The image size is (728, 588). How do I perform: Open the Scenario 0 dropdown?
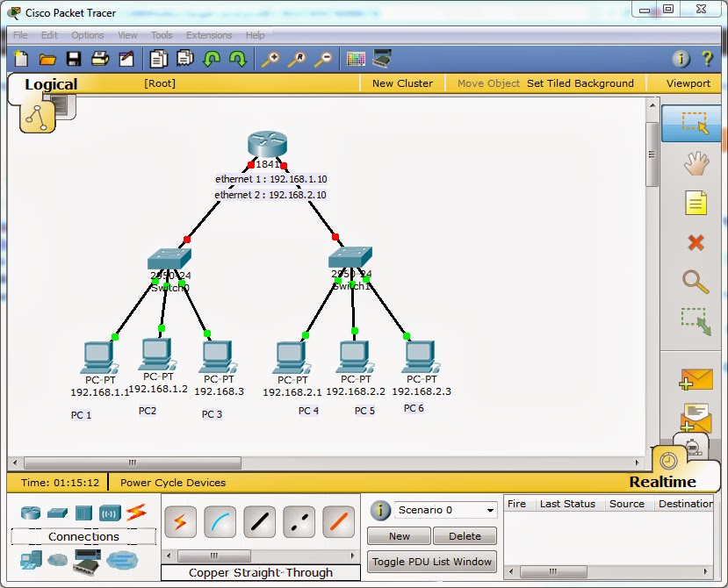point(445,510)
